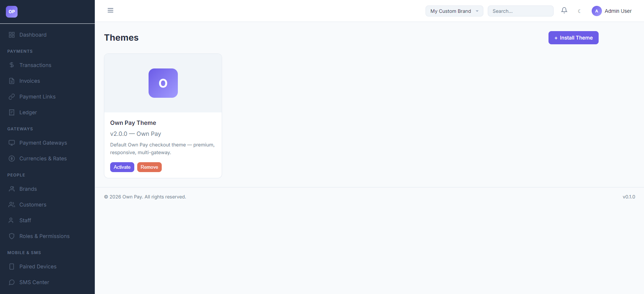Viewport: 644px width, 294px height.
Task: Click the theme description text
Action: 162,149
